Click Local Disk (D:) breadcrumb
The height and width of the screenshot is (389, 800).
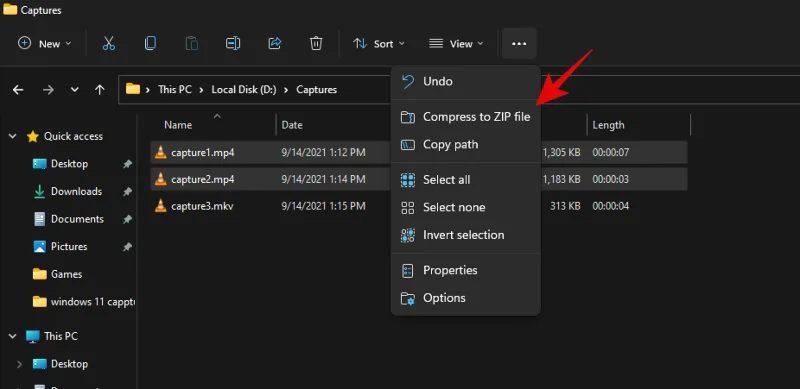point(244,90)
